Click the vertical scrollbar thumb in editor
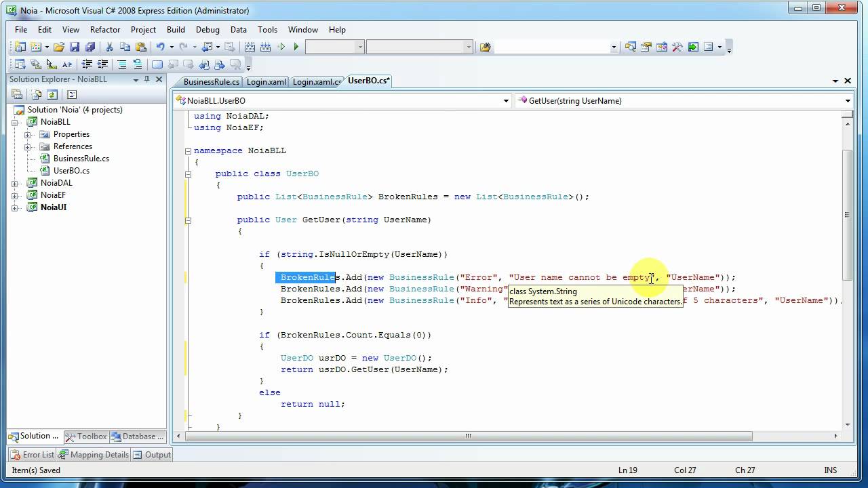 (x=848, y=214)
